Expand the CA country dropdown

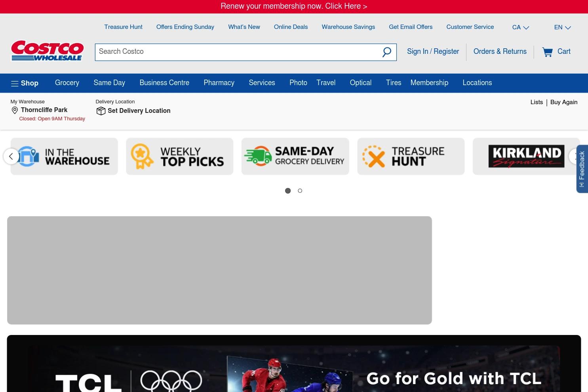click(x=521, y=27)
